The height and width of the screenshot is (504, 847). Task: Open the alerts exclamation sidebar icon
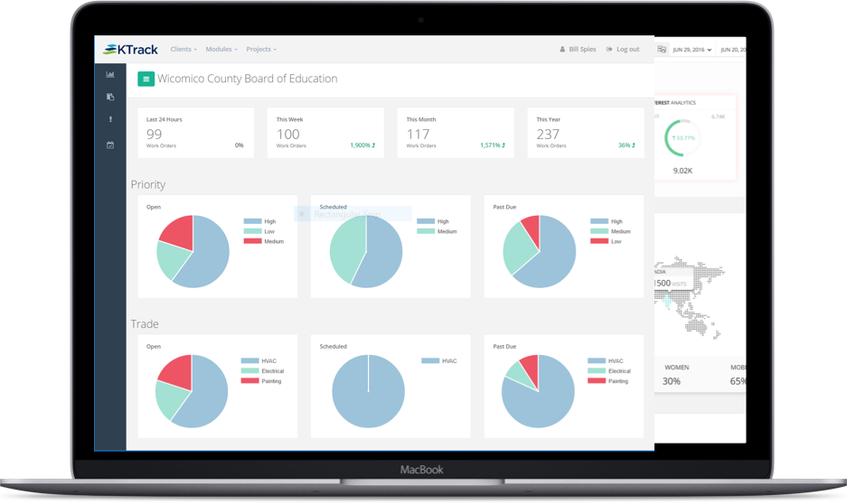(x=110, y=119)
